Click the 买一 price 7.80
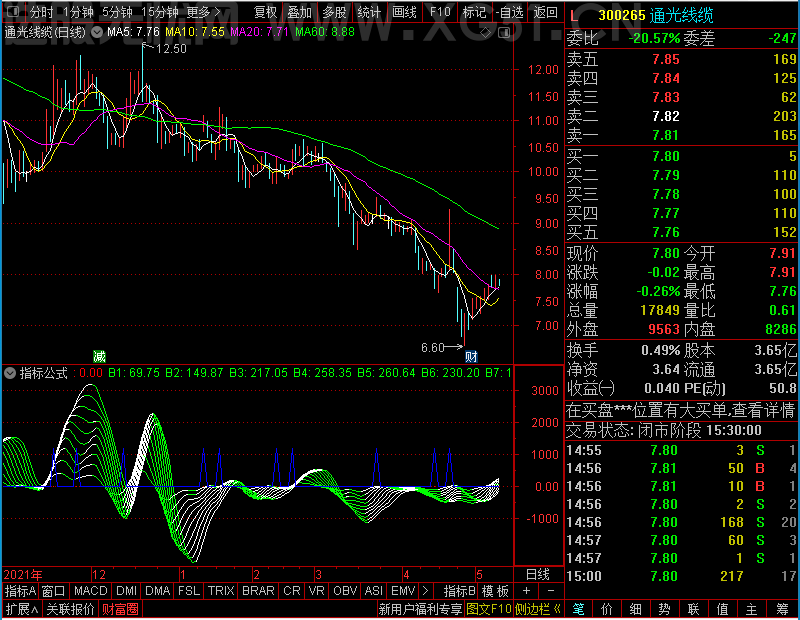This screenshot has height=620, width=800. tap(666, 156)
